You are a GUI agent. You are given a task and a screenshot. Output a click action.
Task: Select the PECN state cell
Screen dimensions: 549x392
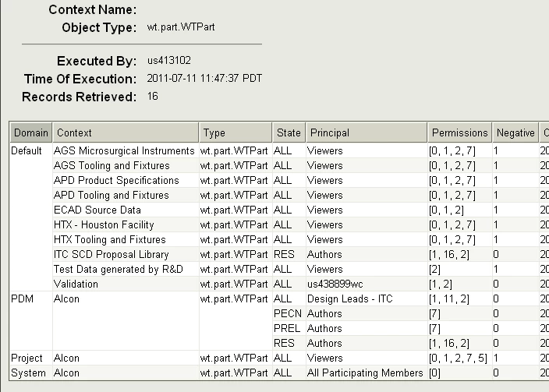[288, 313]
